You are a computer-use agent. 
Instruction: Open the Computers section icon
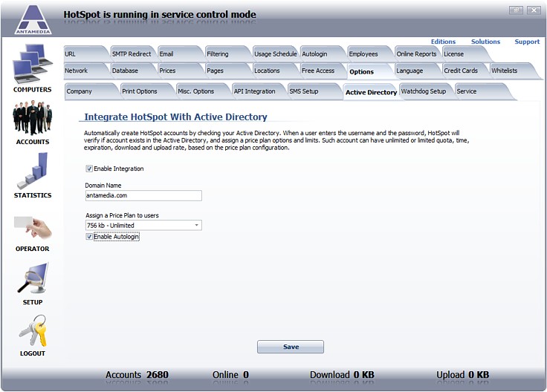tap(32, 63)
